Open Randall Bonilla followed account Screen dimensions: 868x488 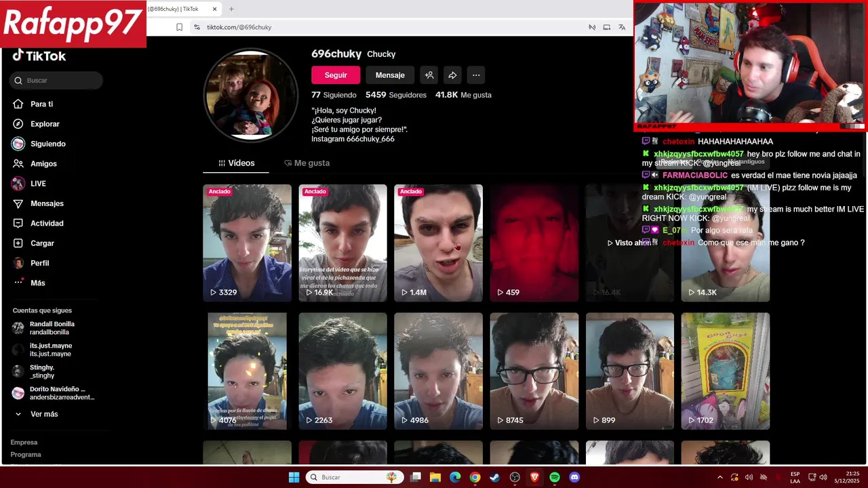coord(44,328)
